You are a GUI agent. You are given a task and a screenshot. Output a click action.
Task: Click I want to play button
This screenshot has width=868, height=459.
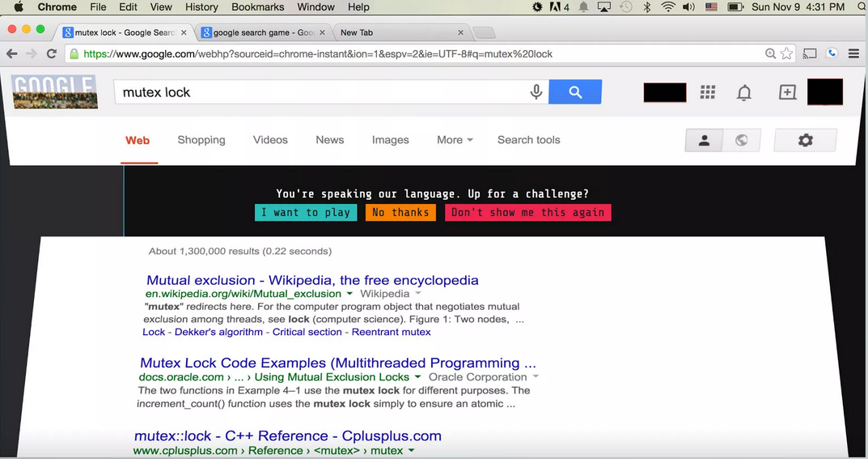coord(306,213)
